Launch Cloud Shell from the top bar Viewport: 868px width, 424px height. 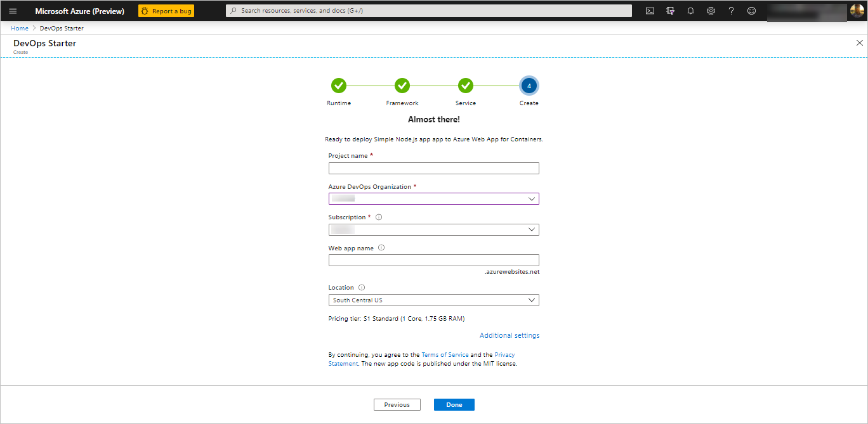(650, 11)
